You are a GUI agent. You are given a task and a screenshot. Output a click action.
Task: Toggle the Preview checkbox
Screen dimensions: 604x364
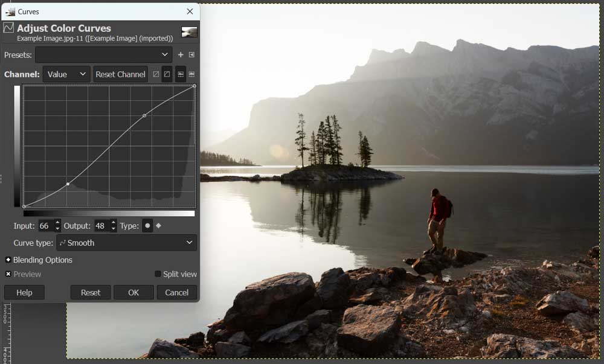(x=8, y=274)
